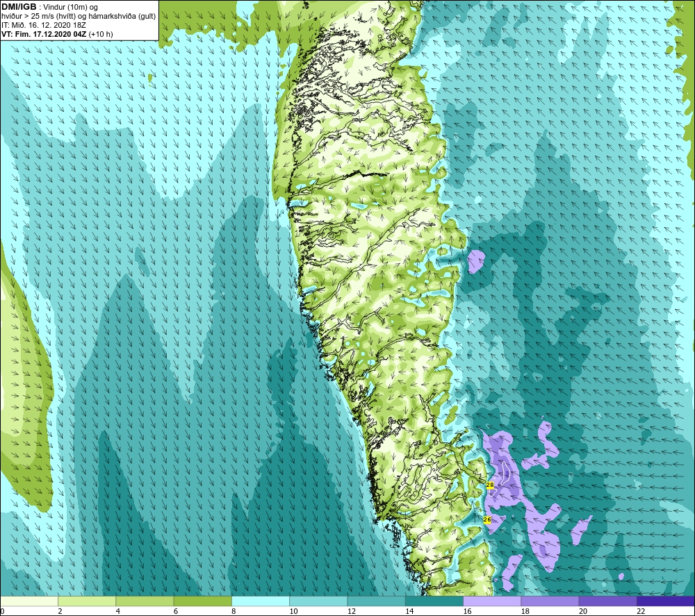Click the 14–16 m/s dark teal scale swatch
Viewport: 695px width, 616px height.
click(434, 601)
